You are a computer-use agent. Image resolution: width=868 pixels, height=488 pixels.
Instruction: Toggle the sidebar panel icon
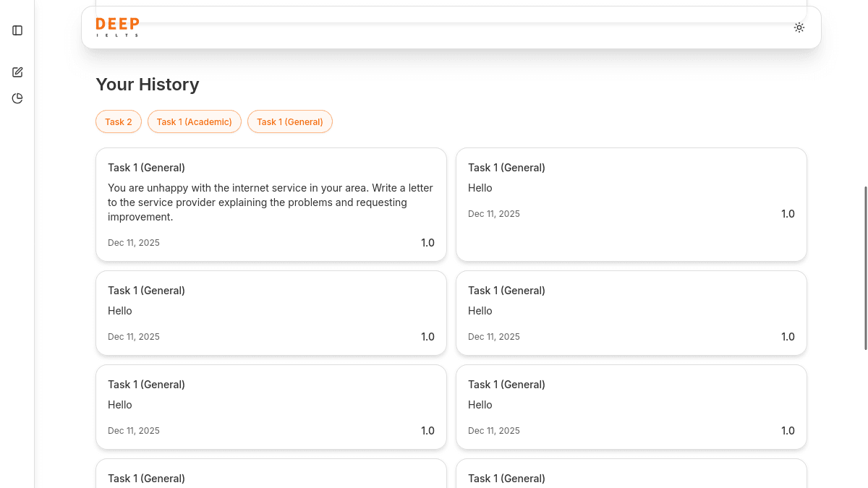[17, 30]
